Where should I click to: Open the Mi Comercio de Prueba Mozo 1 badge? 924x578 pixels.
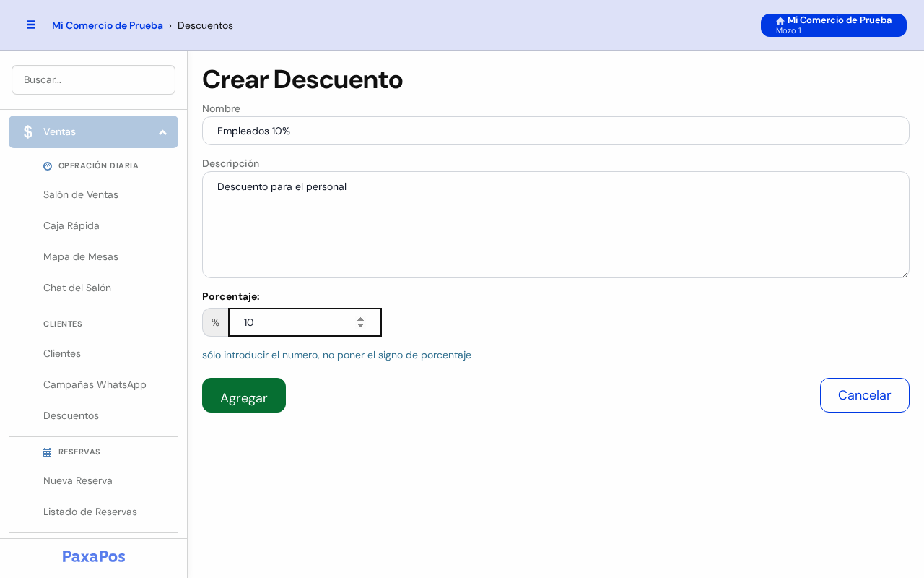[834, 25]
